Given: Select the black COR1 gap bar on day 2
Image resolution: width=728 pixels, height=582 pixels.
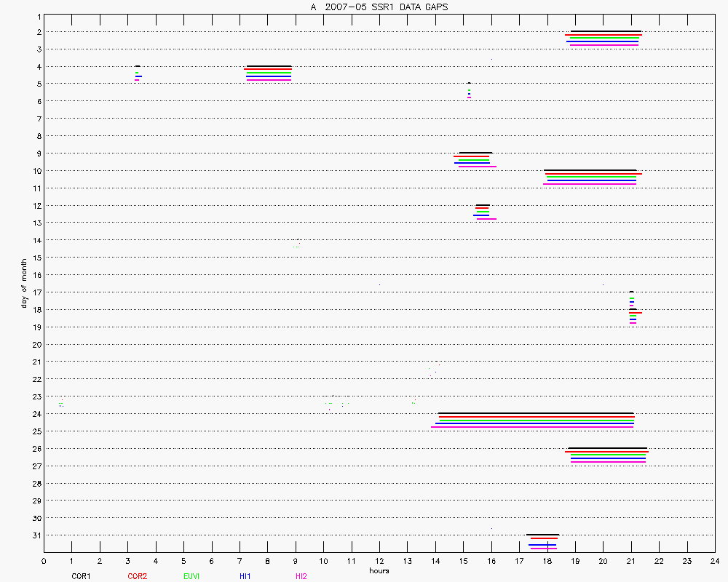Looking at the screenshot, I should coord(606,31).
